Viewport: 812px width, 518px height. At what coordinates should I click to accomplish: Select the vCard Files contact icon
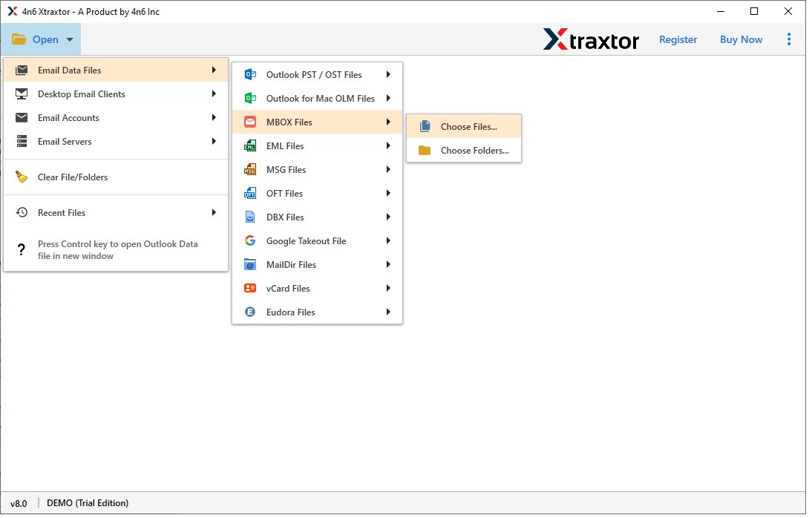coord(251,288)
